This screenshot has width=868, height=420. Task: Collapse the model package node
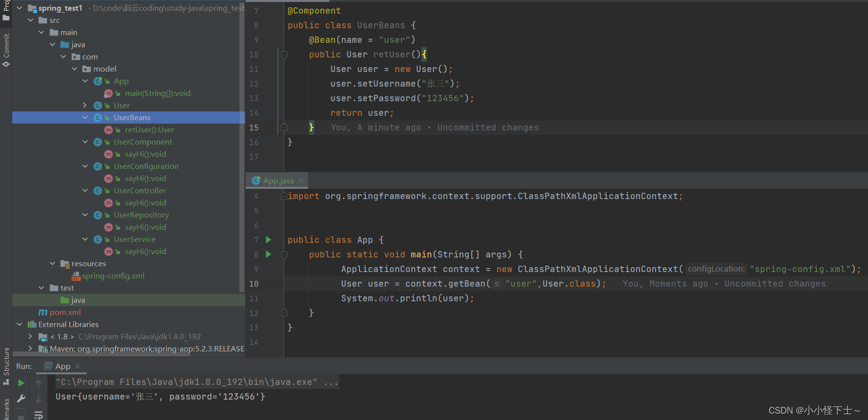pyautogui.click(x=74, y=69)
